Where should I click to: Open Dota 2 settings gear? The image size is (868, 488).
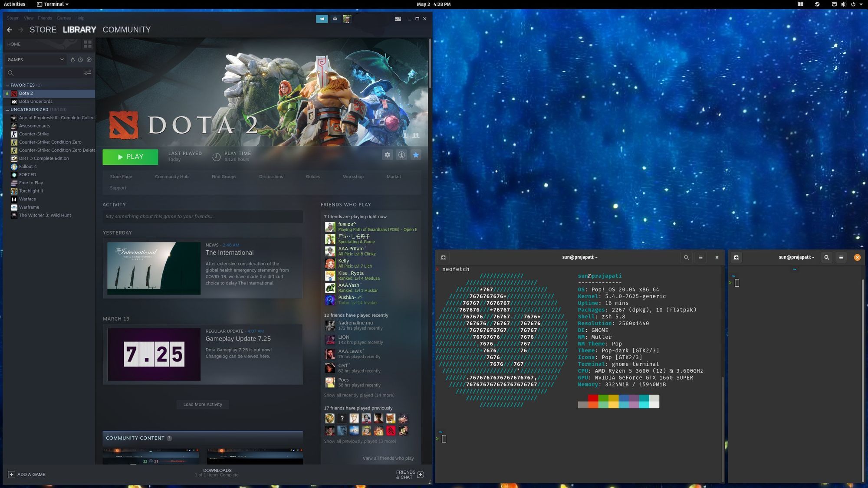tap(387, 155)
